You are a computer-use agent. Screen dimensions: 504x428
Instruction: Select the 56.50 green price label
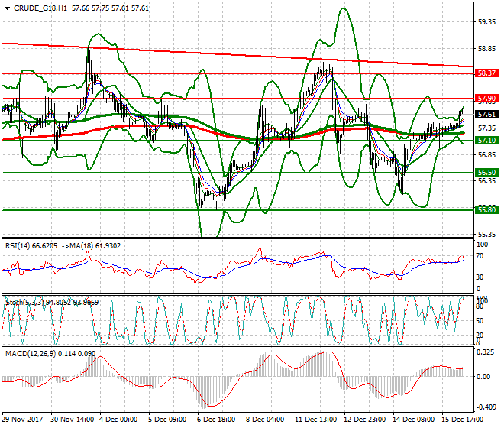[486, 173]
